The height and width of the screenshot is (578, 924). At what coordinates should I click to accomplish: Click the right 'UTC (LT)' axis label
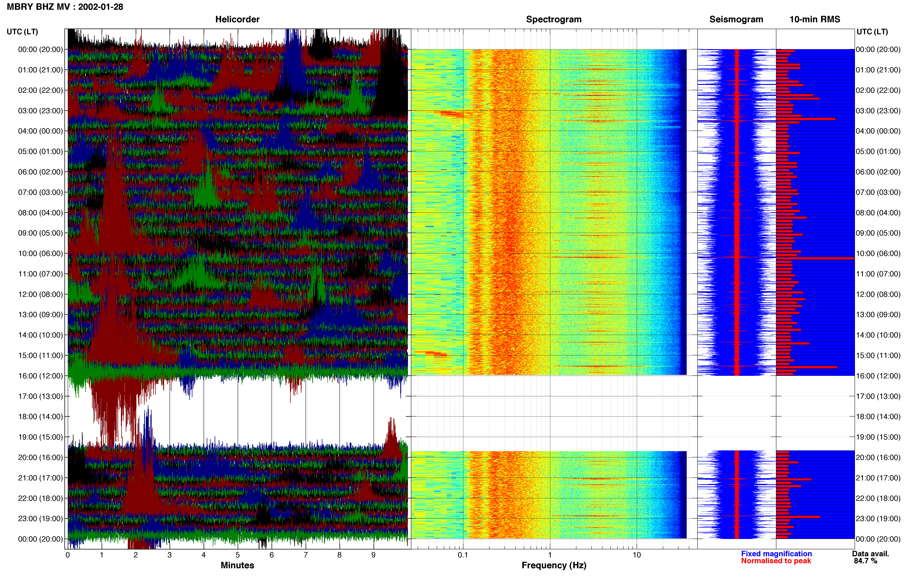point(872,32)
